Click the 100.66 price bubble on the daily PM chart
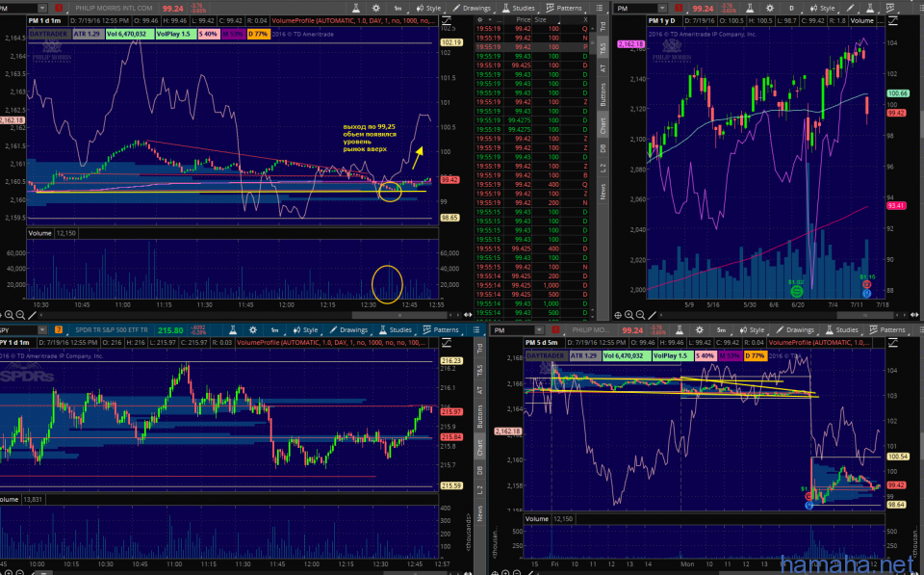 [x=897, y=93]
